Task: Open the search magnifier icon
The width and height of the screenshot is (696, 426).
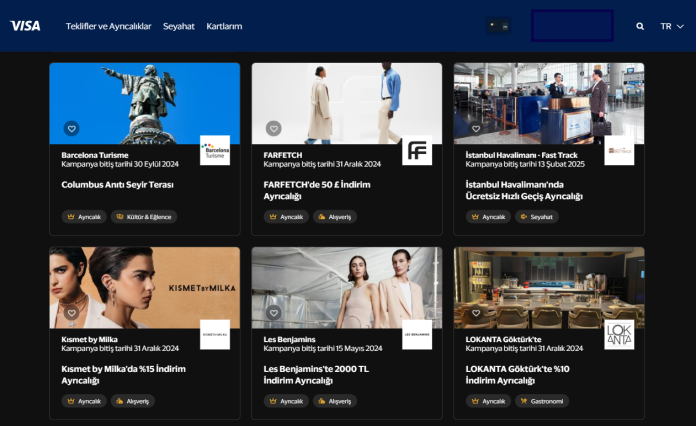Action: pyautogui.click(x=640, y=26)
